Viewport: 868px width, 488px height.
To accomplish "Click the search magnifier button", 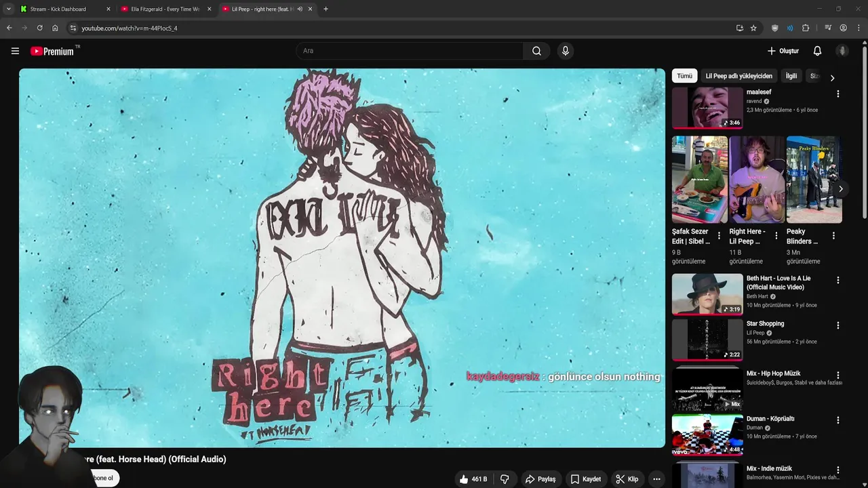I will point(536,51).
